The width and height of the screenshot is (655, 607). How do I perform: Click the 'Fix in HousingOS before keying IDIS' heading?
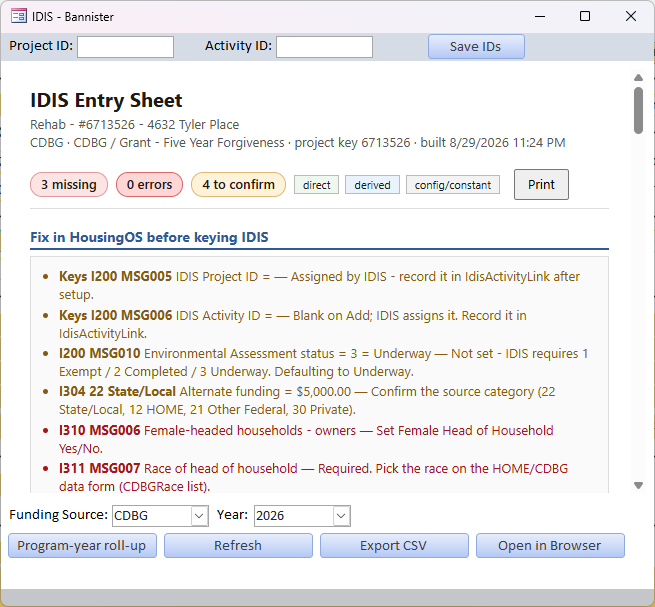(x=149, y=237)
